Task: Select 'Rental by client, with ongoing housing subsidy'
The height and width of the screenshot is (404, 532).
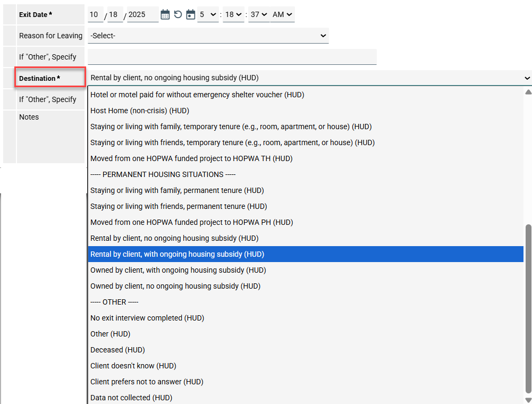Action: pyautogui.click(x=177, y=254)
